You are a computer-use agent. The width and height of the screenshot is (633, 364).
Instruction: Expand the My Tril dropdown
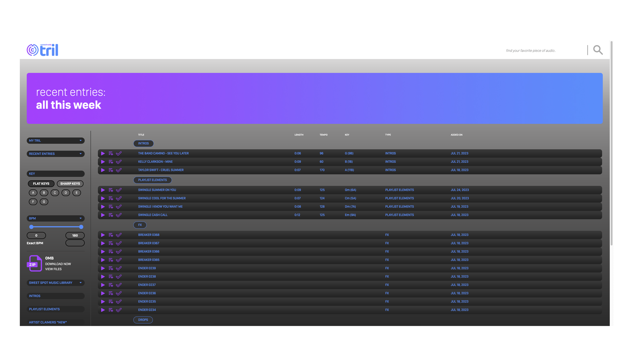(56, 140)
